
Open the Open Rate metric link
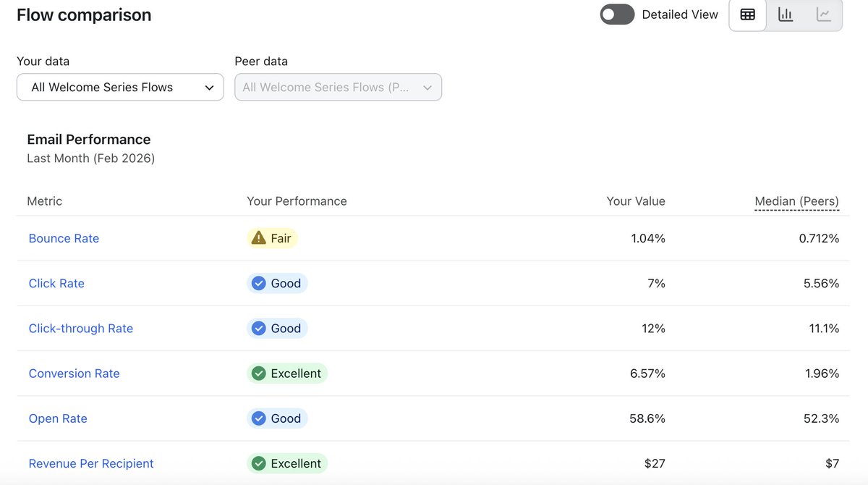pos(58,418)
